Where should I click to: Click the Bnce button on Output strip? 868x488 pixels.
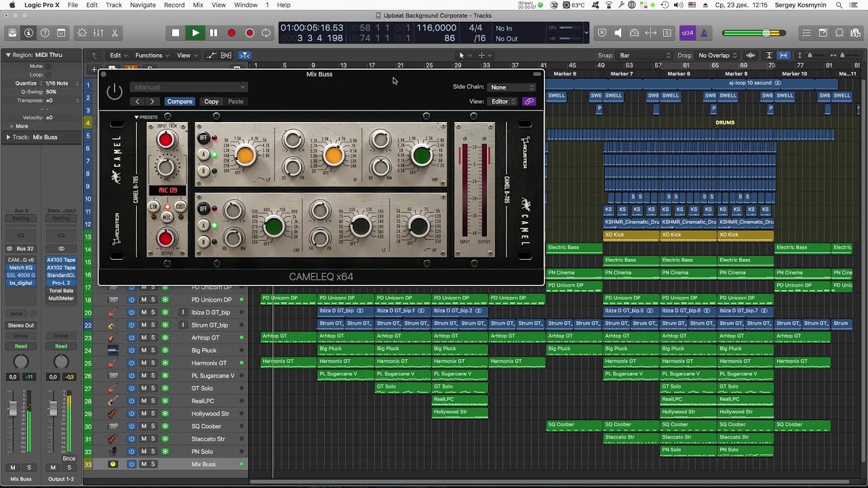coord(69,459)
